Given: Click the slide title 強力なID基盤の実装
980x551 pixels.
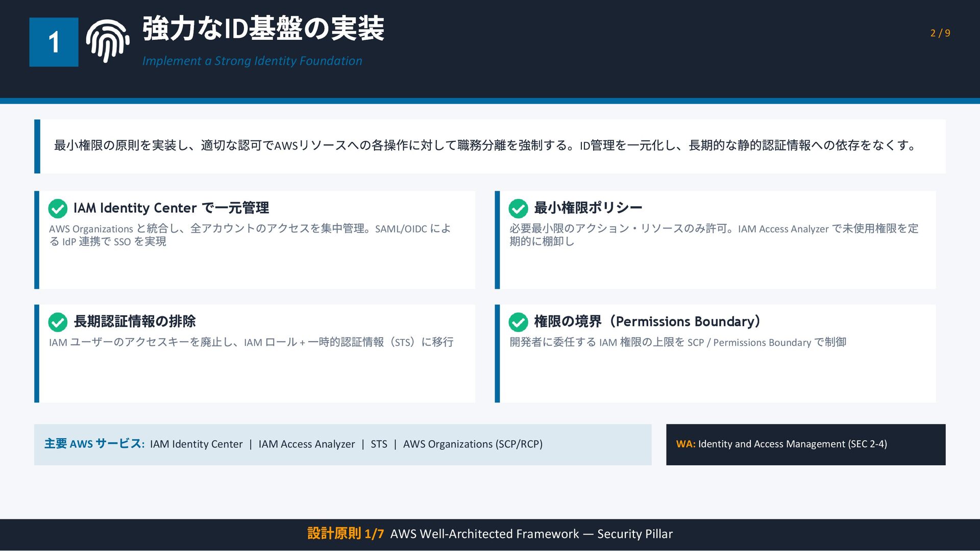Looking at the screenshot, I should pos(263,29).
